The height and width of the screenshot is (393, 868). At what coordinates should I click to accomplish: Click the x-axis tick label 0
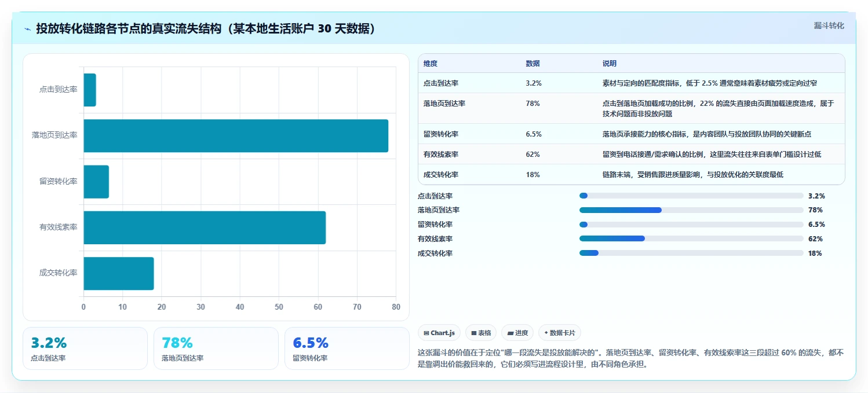point(83,307)
